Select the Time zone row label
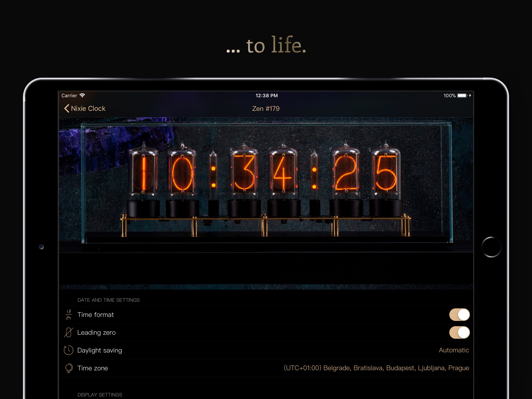Image resolution: width=532 pixels, height=399 pixels. 93,368
